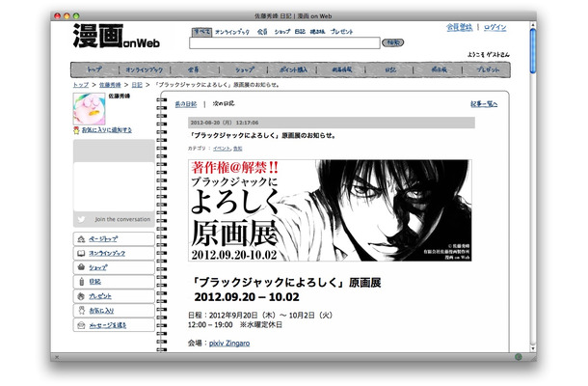The width and height of the screenshot is (588, 386).
Task: Click the 原画展 exhibition banner image
Action: tap(330, 210)
